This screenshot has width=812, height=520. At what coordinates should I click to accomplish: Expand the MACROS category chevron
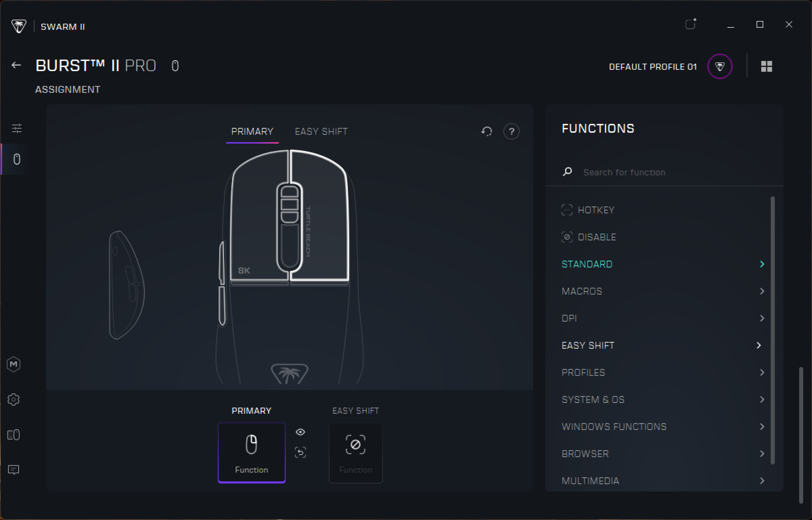point(762,291)
